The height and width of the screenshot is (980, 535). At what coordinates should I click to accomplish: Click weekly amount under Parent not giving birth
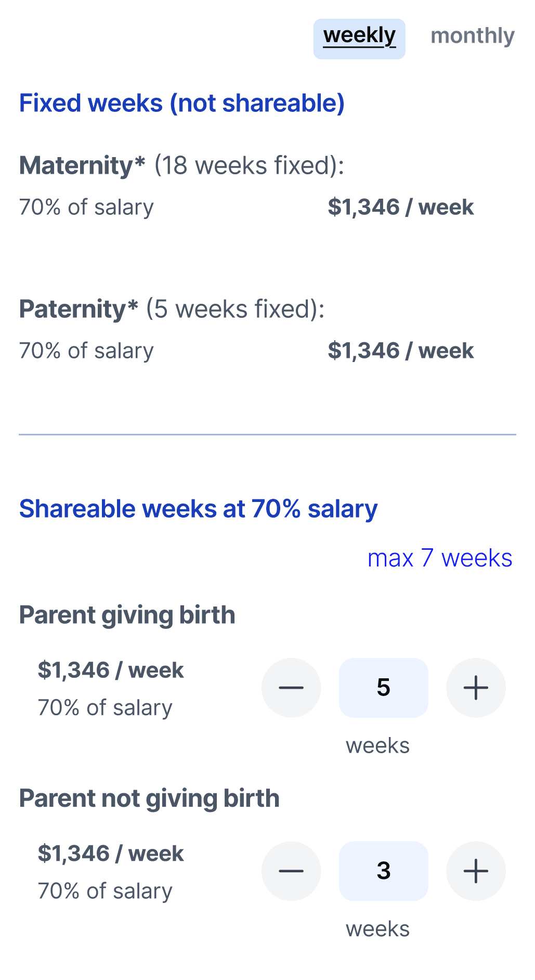(x=111, y=854)
